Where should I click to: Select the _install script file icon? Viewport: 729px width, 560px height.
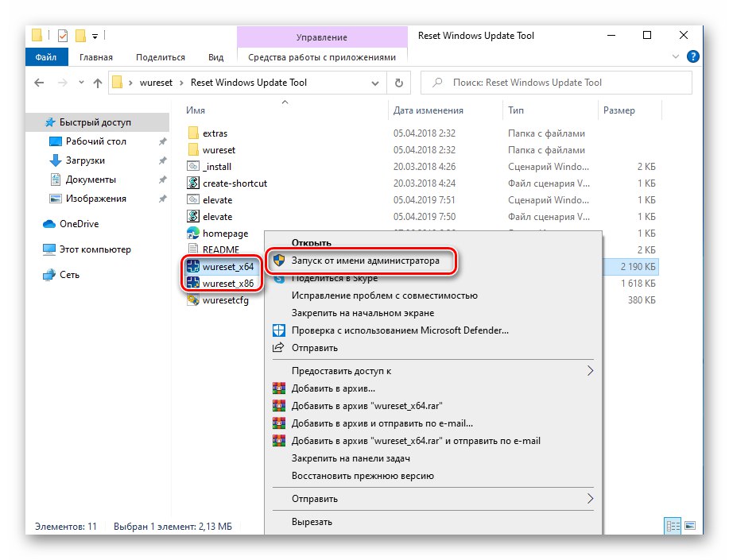[x=193, y=166]
